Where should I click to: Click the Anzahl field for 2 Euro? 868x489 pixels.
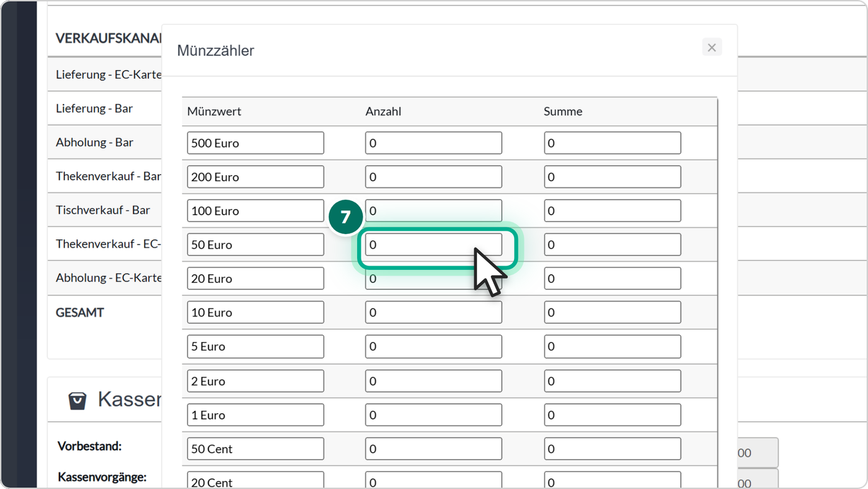click(433, 381)
